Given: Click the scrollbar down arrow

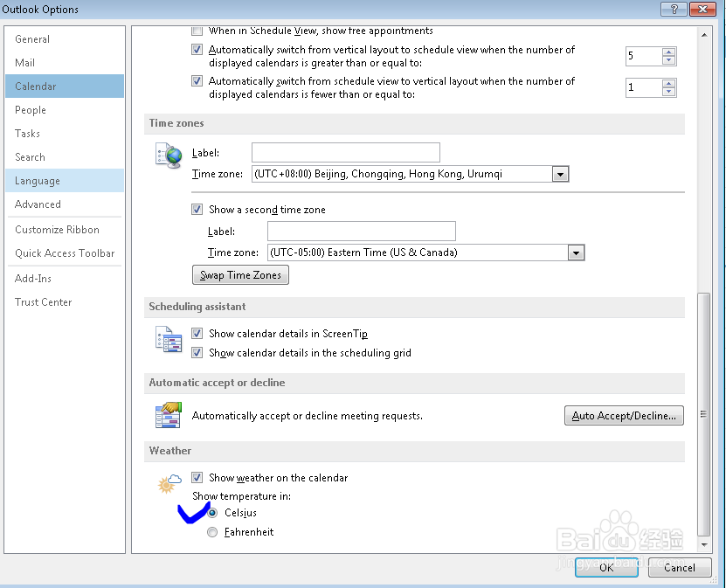Looking at the screenshot, I should pos(704,544).
